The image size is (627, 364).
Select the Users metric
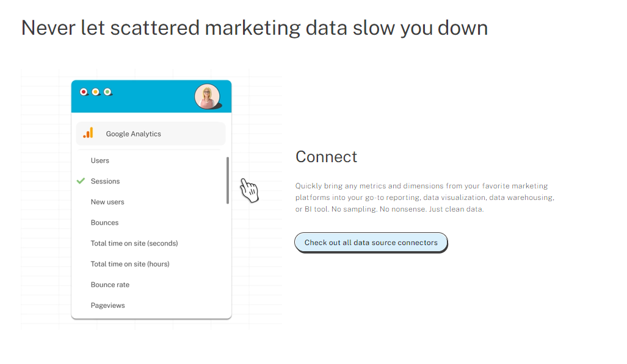100,160
